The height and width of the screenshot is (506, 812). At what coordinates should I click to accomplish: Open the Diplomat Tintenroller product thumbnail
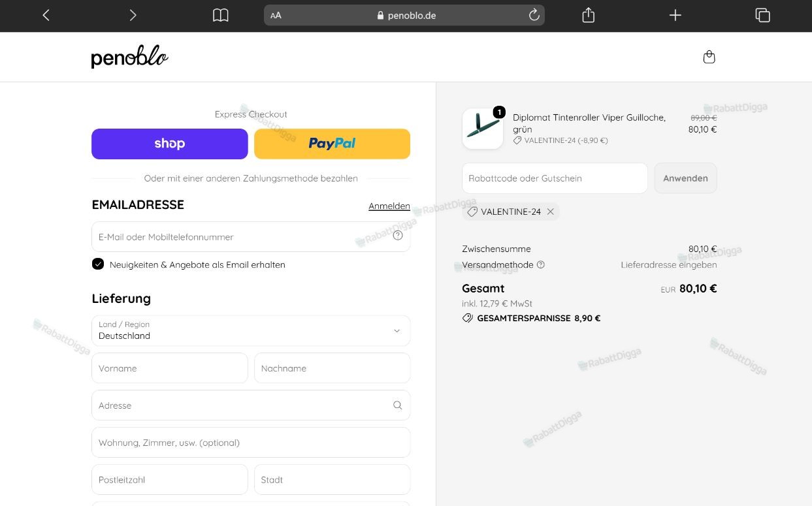(x=483, y=129)
